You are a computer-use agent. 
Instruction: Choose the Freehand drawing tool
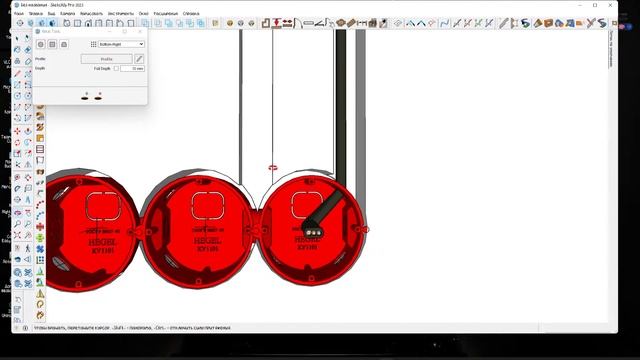(x=28, y=74)
